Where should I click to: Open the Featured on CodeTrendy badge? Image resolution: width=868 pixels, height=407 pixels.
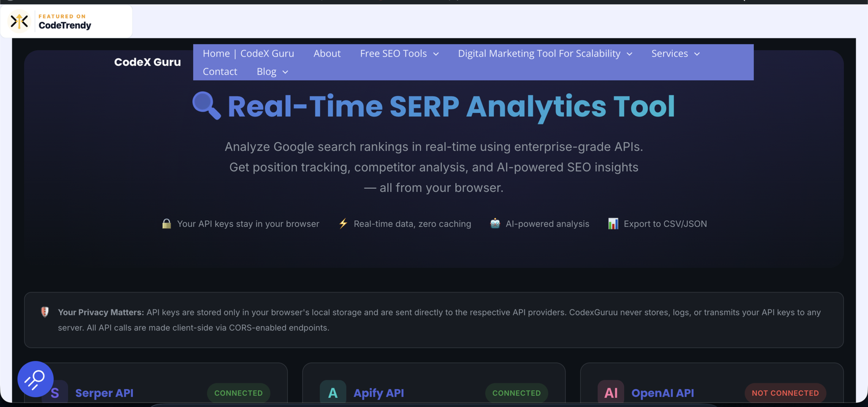point(66,21)
